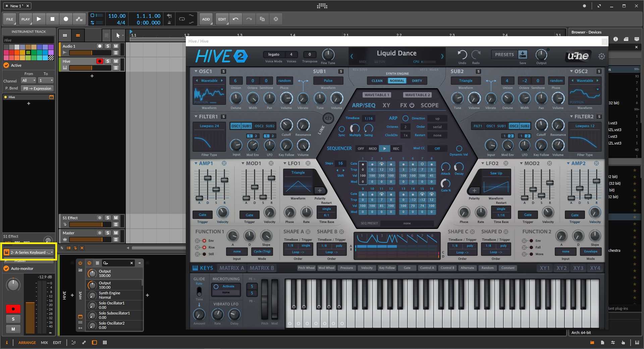Open the LFO1 Triangle waveform selector
Image resolution: width=644 pixels, height=349 pixels.
pyautogui.click(x=298, y=173)
